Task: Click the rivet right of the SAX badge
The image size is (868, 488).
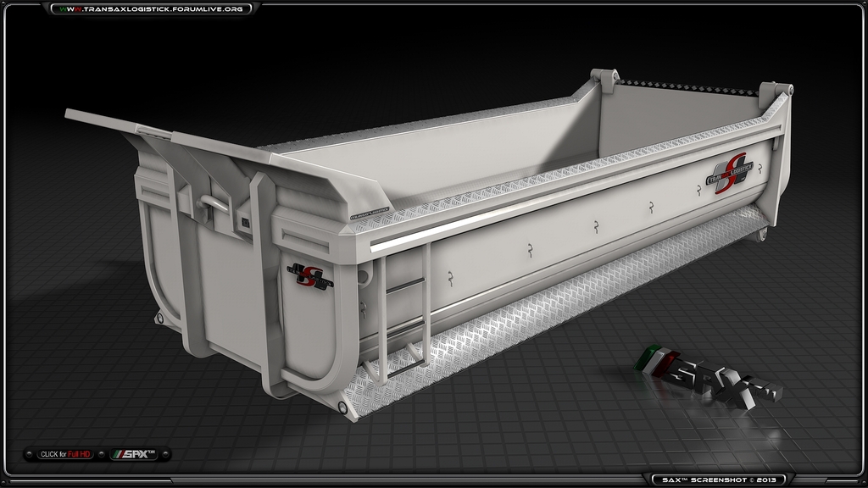Action: tap(164, 455)
